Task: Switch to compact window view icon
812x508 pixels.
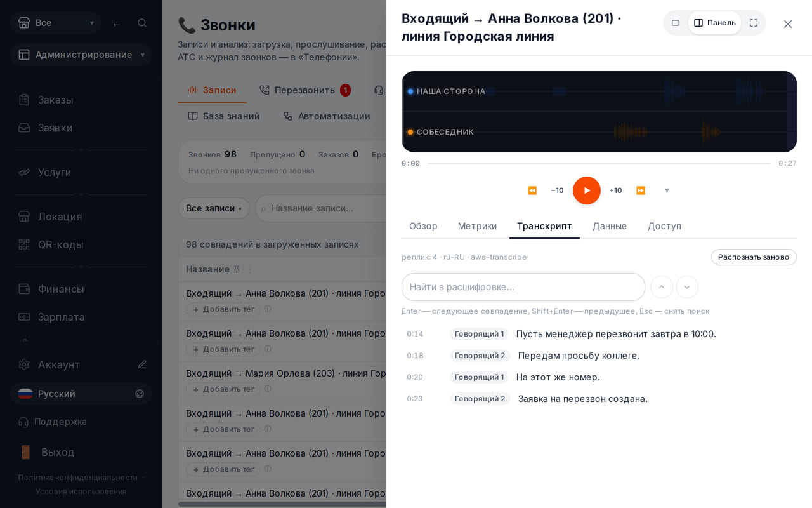Action: (x=676, y=23)
